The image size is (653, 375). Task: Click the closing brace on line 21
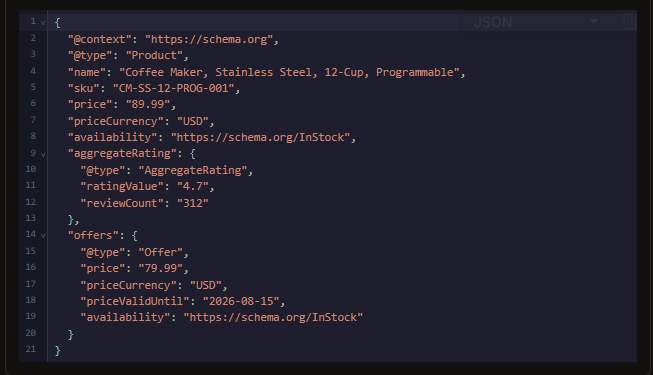click(x=57, y=350)
